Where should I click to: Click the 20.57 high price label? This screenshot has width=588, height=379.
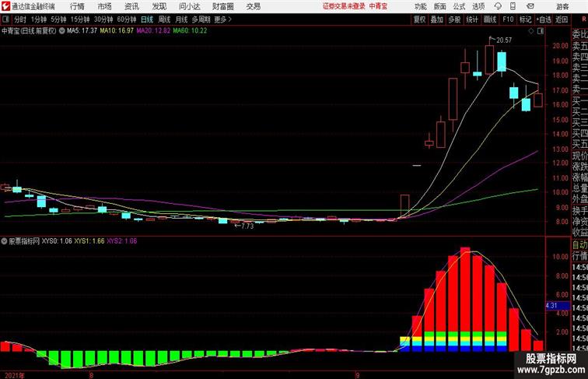504,40
